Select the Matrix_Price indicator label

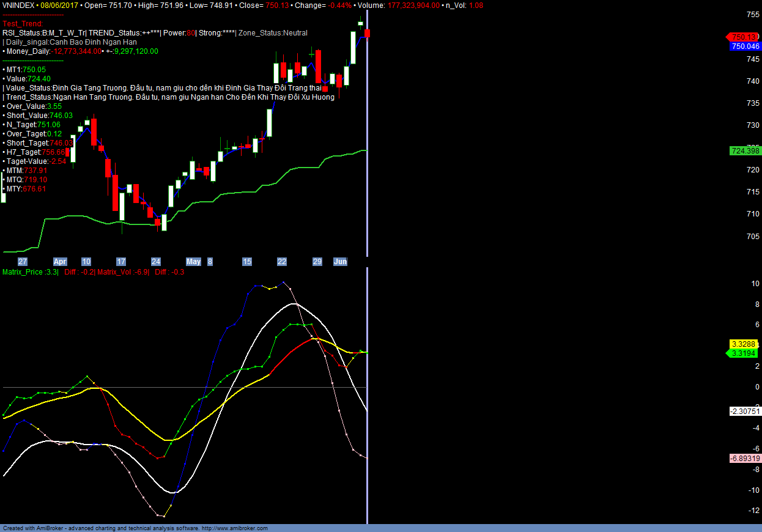click(x=23, y=272)
